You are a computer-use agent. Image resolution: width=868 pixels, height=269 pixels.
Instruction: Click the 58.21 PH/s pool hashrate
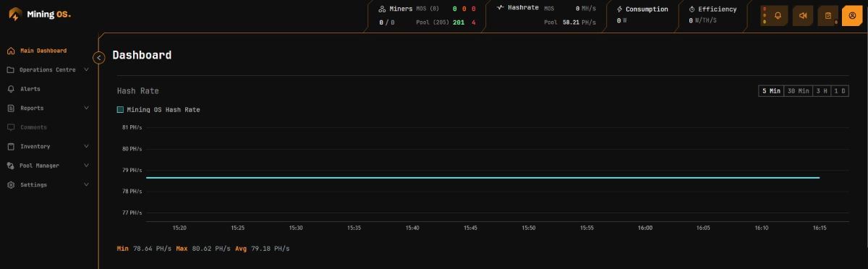click(x=579, y=22)
